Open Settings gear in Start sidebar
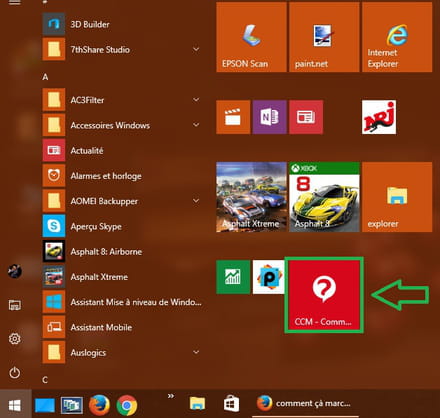440x418 pixels. (15, 339)
